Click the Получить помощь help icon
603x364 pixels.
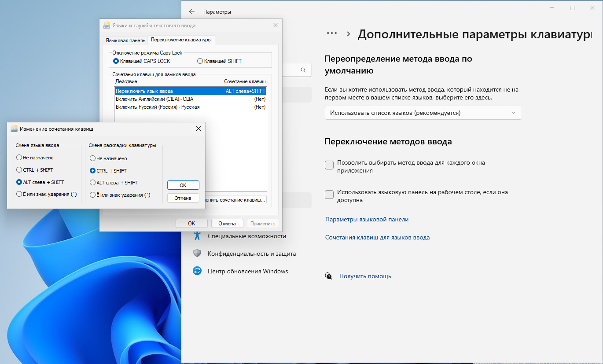[328, 276]
